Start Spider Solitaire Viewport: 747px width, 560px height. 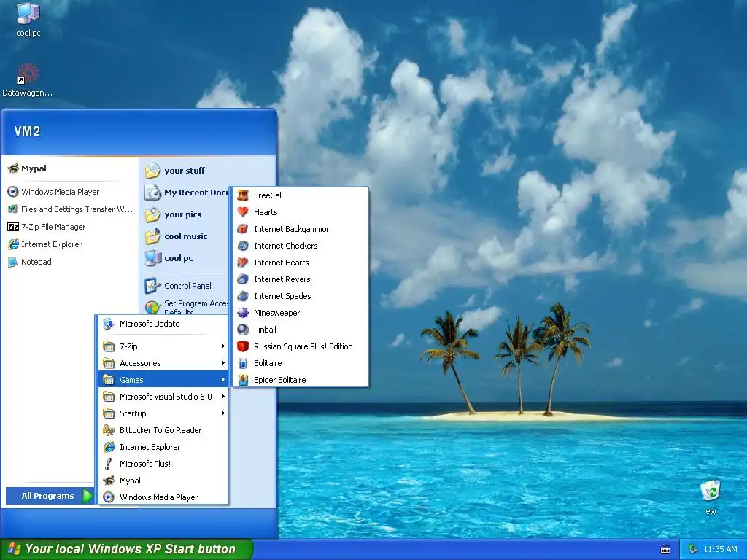[x=301, y=380]
